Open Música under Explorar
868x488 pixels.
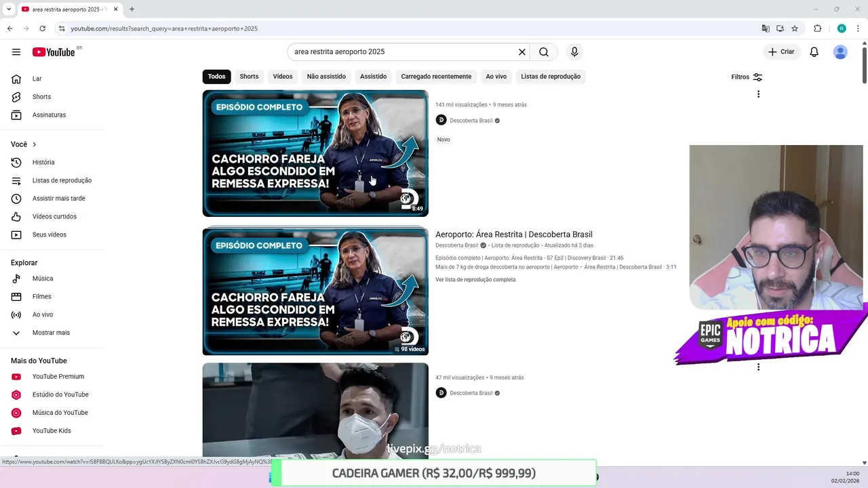pos(52,279)
